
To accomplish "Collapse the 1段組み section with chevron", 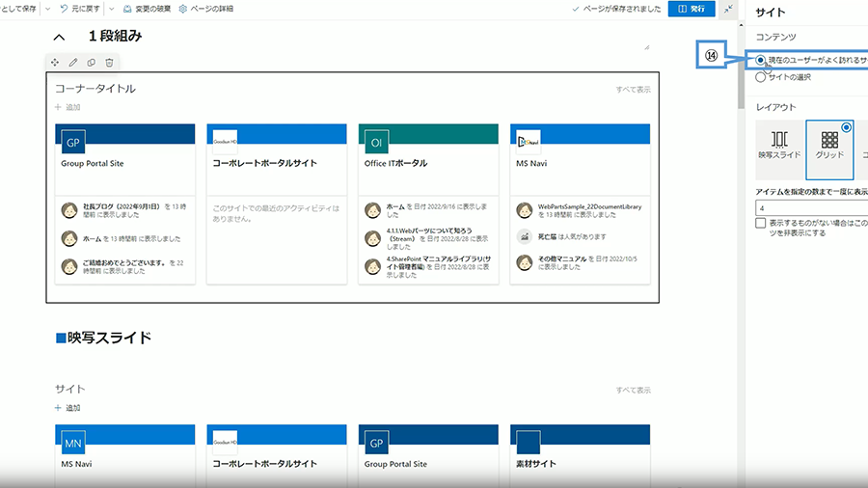I will (60, 37).
